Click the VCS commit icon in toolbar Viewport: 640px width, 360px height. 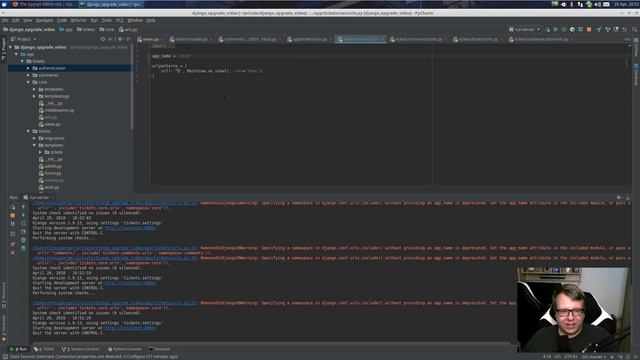(607, 29)
